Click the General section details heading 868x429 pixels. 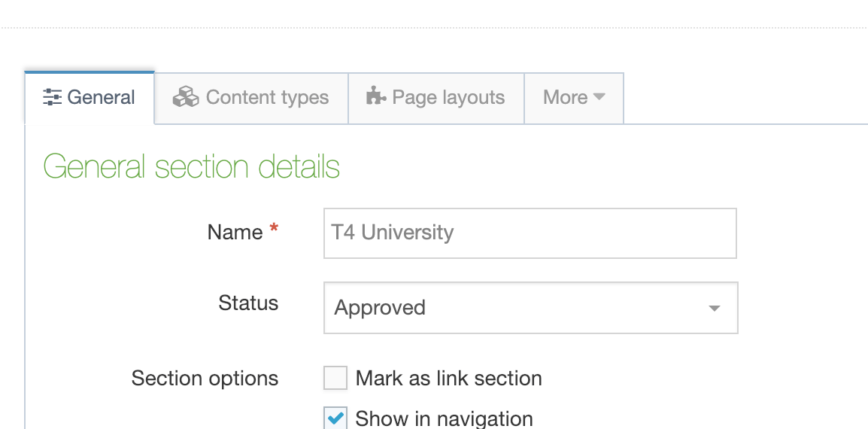click(x=192, y=166)
